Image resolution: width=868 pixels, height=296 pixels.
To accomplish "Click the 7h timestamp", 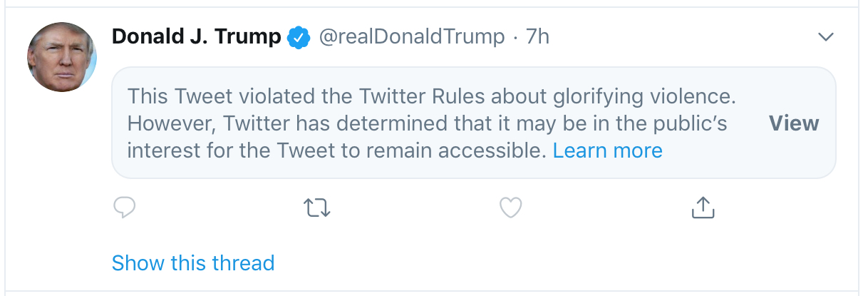I will tap(538, 37).
